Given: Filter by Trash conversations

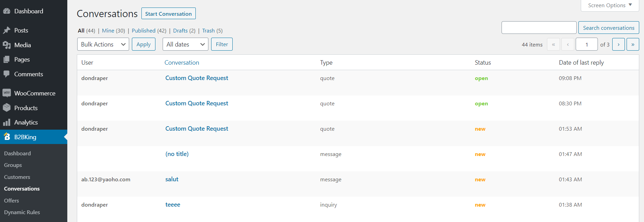Looking at the screenshot, I should click(x=208, y=30).
